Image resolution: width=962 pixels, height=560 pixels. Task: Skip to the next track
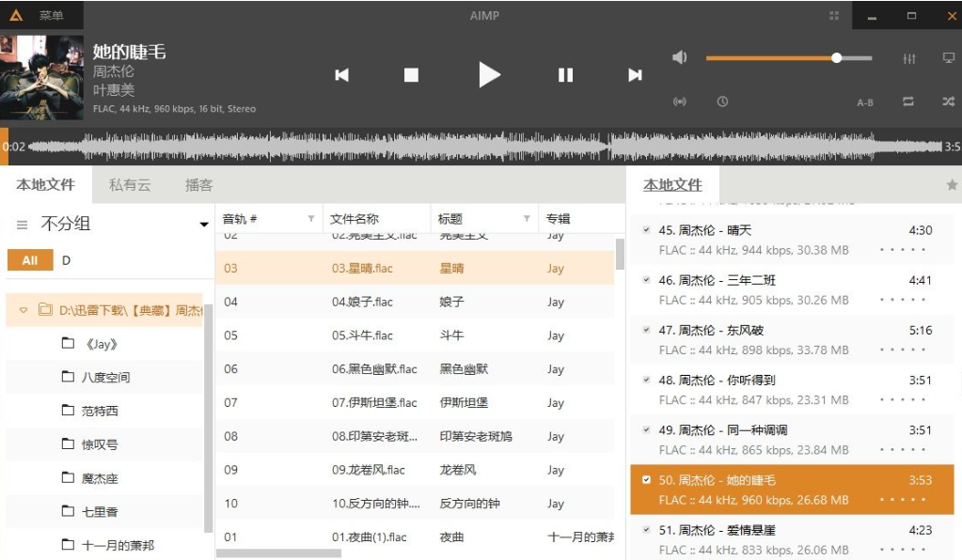click(x=635, y=75)
